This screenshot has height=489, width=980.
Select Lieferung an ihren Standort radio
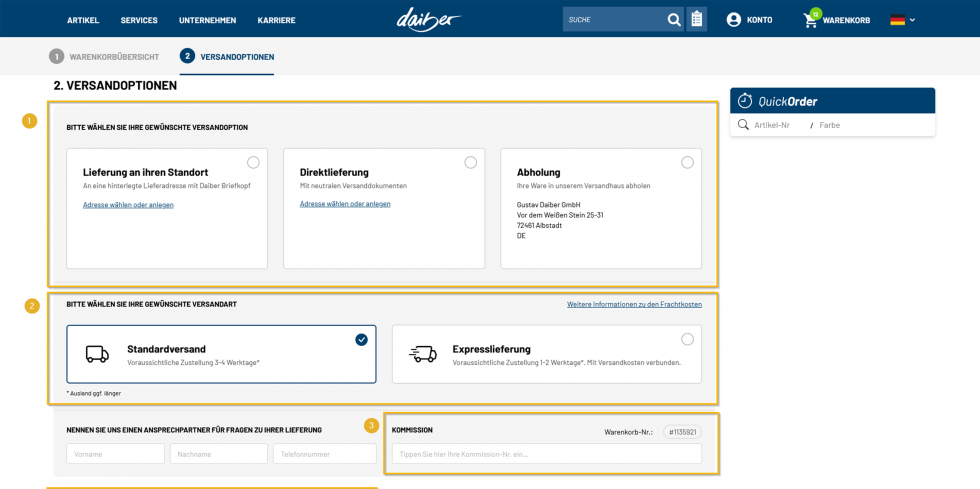click(253, 163)
